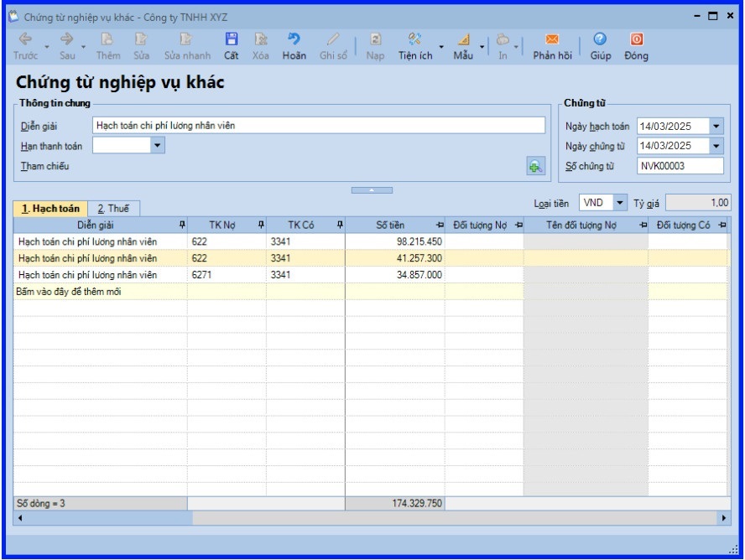This screenshot has height=560, width=745.
Task: Open the Ngày chứng từ date picker
Action: [x=716, y=146]
